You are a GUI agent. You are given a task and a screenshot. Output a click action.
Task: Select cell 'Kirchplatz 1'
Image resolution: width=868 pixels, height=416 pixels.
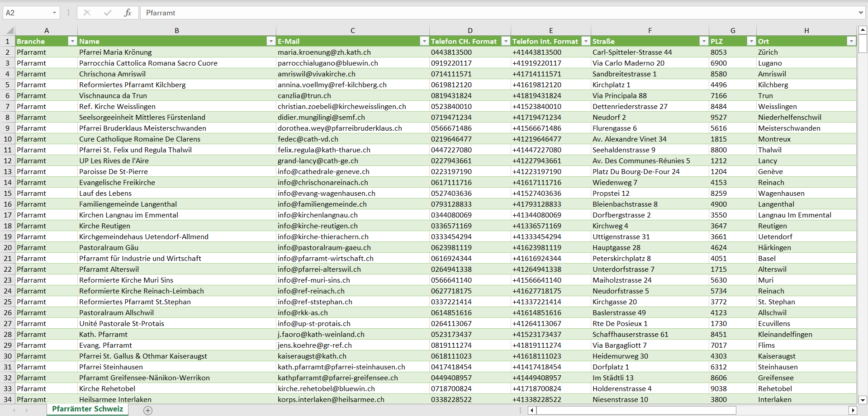tap(650, 85)
